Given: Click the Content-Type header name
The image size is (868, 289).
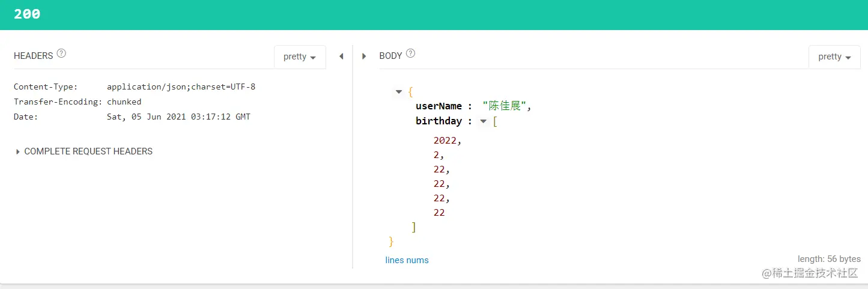Looking at the screenshot, I should click(46, 87).
